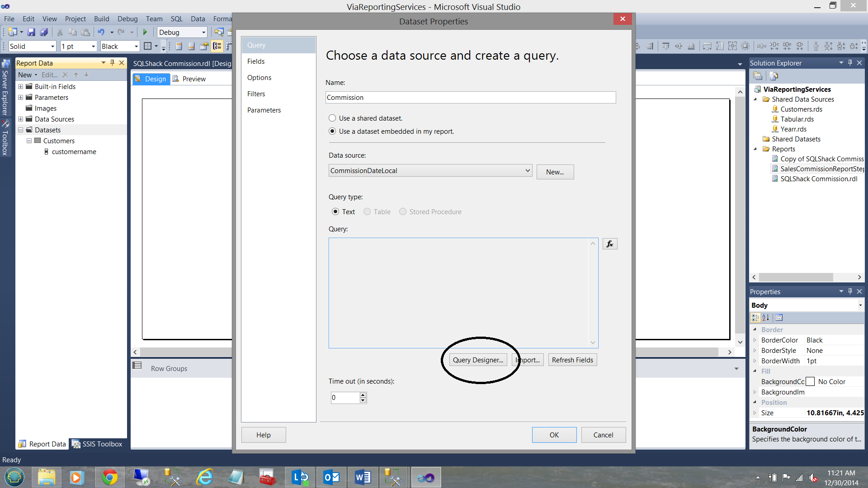This screenshot has width=868, height=488.
Task: Open the Filters page in Dataset Properties
Action: click(256, 94)
